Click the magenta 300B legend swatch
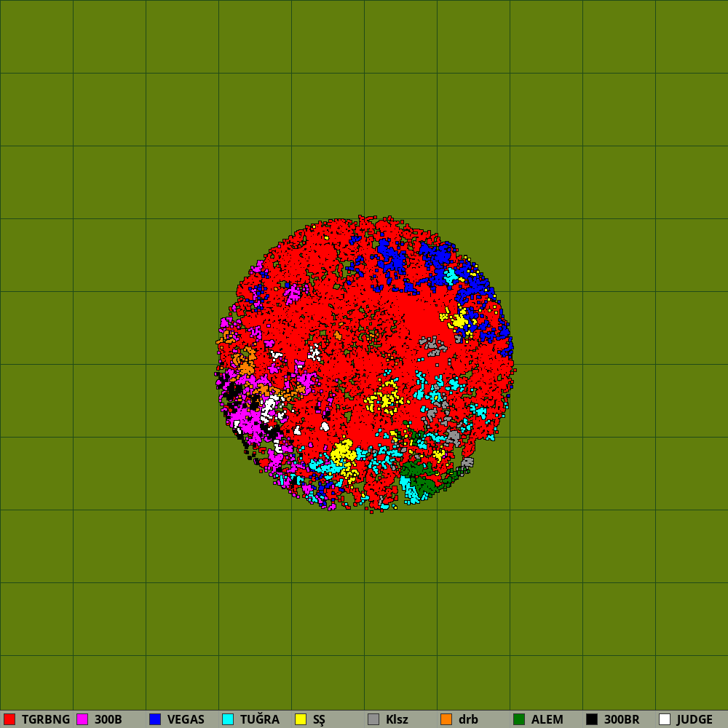 click(x=82, y=719)
